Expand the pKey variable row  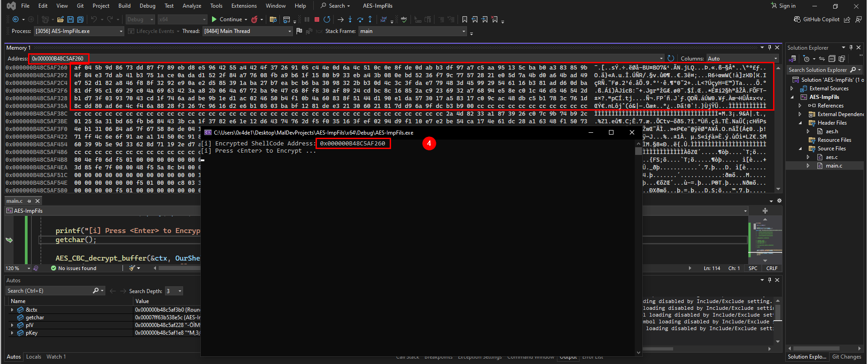(12, 333)
